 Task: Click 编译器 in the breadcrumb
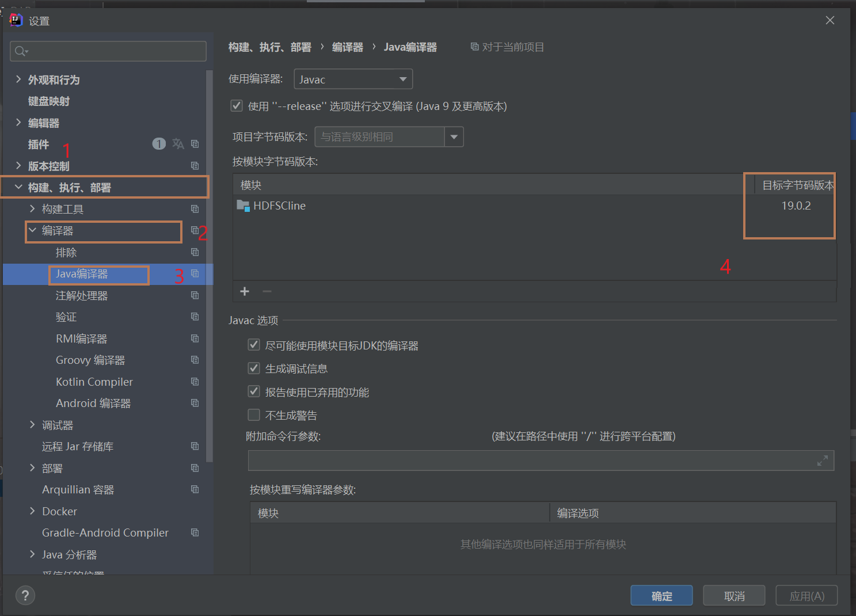[348, 47]
